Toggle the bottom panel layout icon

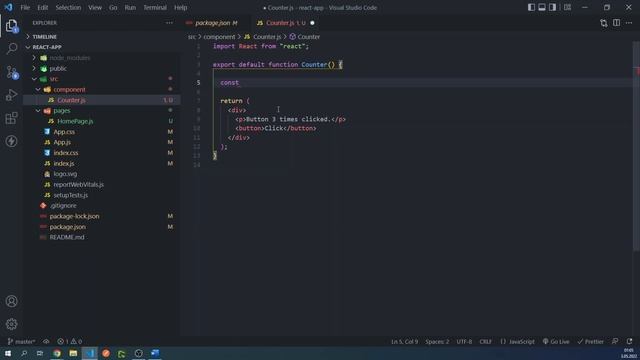[x=542, y=7]
